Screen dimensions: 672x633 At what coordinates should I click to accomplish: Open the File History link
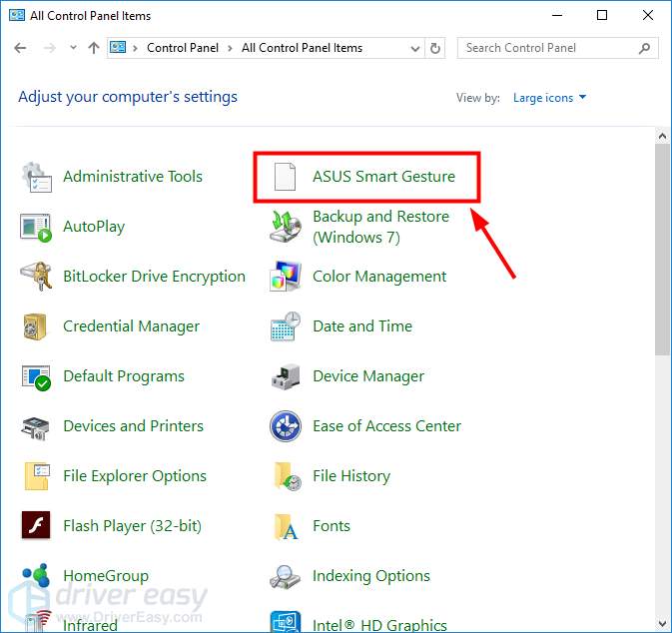pyautogui.click(x=351, y=476)
